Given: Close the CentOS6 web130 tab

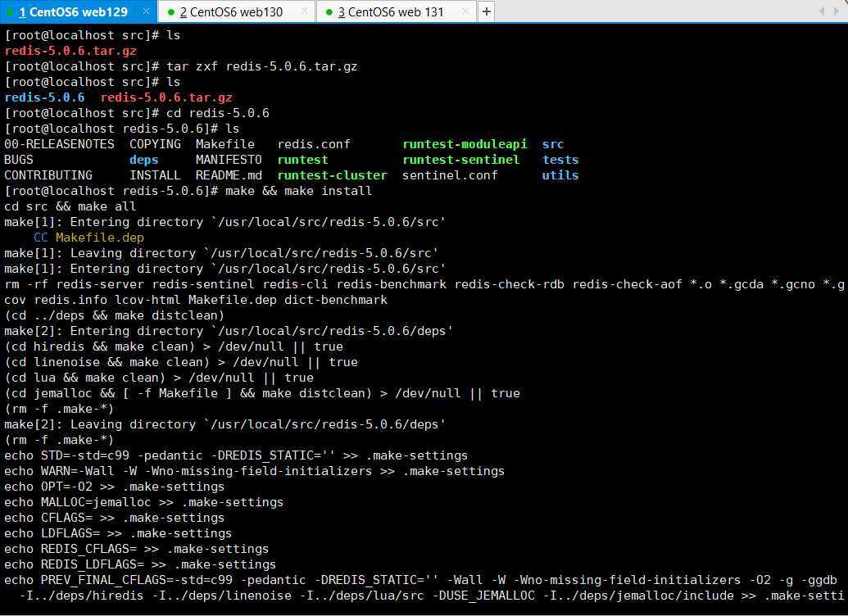Looking at the screenshot, I should tap(305, 11).
